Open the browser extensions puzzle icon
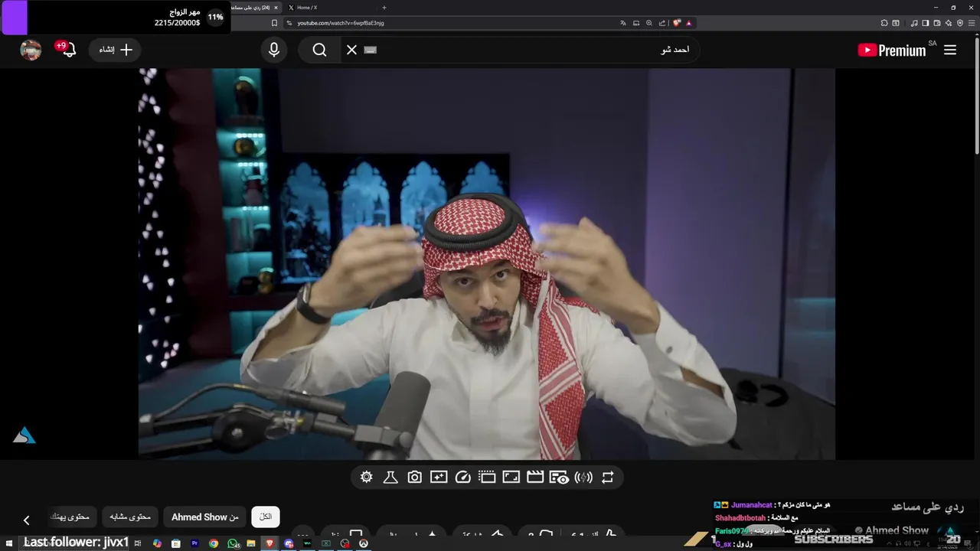Screen dimensions: 980x551 click(x=884, y=23)
